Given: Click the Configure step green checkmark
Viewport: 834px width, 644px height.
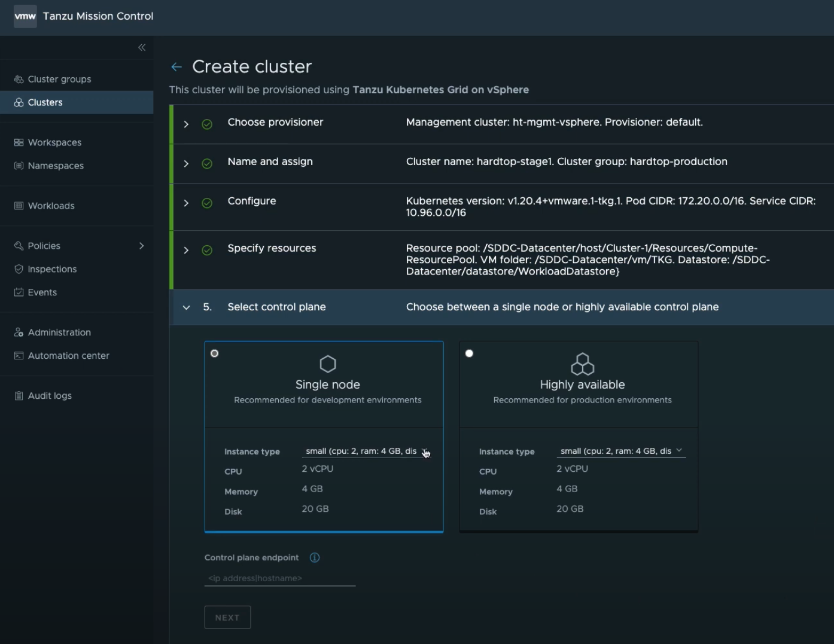Looking at the screenshot, I should click(207, 203).
